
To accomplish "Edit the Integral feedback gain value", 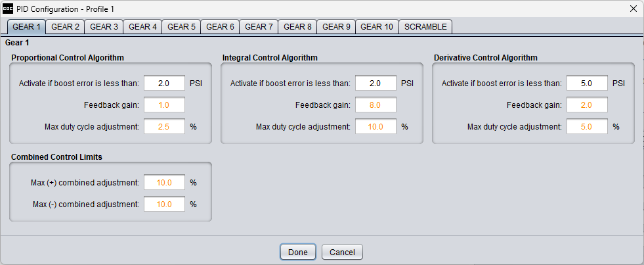I will pos(376,105).
